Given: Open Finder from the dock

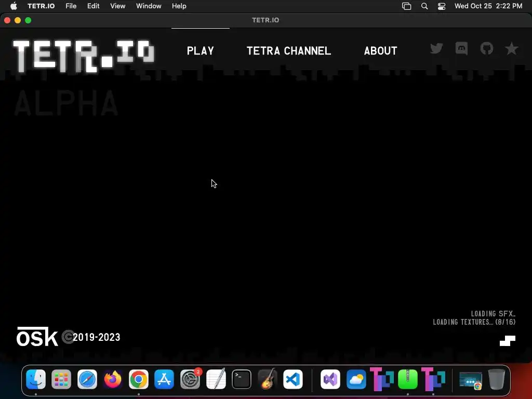Looking at the screenshot, I should 36,379.
